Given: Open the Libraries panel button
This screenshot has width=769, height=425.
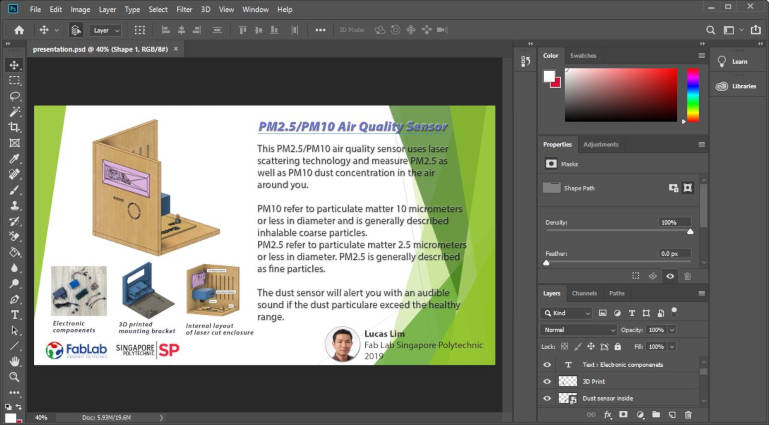Looking at the screenshot, I should coord(739,86).
